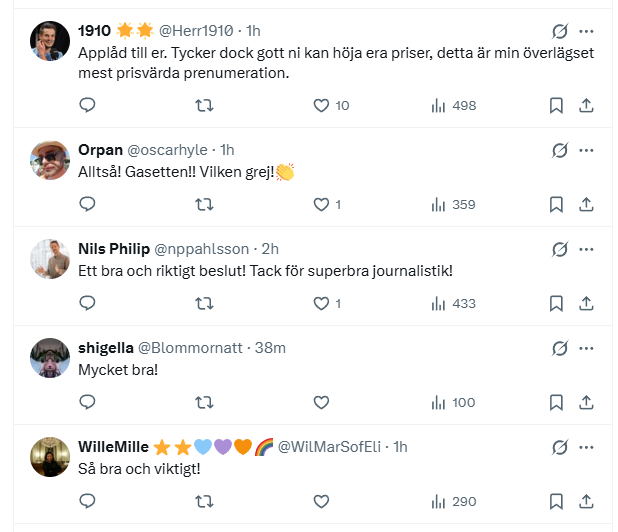Repost Orpan's Gasetten tweet
Viewport: 618px width, 532px height.
tap(204, 204)
